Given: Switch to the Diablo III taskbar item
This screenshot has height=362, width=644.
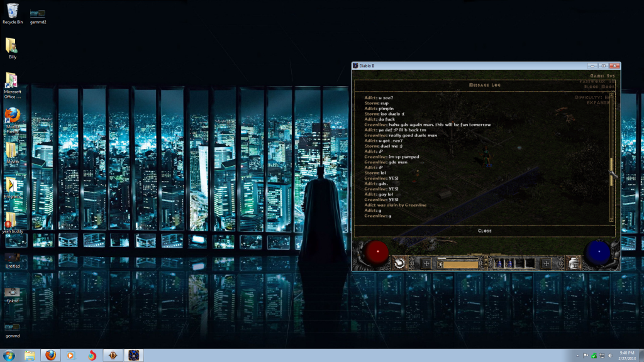Looking at the screenshot, I should (x=113, y=356).
